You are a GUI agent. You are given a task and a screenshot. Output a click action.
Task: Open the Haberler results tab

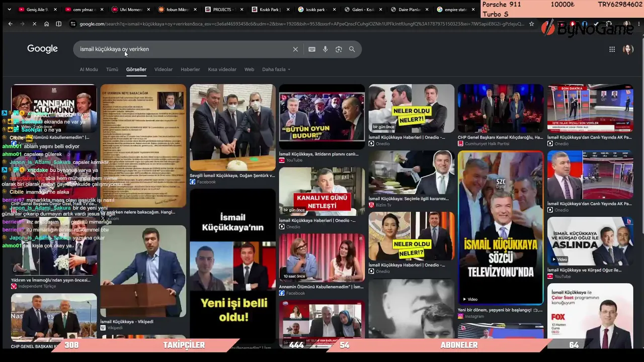(190, 69)
